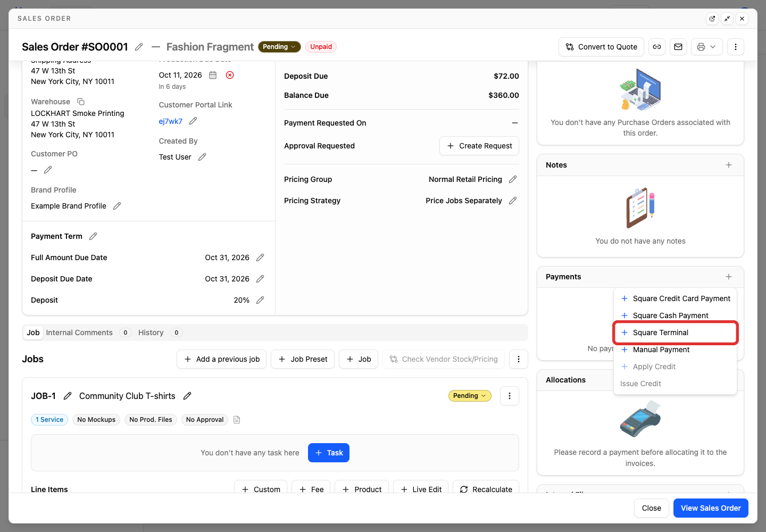766x532 pixels.
Task: Open the header three-dot more menu
Action: [x=736, y=47]
